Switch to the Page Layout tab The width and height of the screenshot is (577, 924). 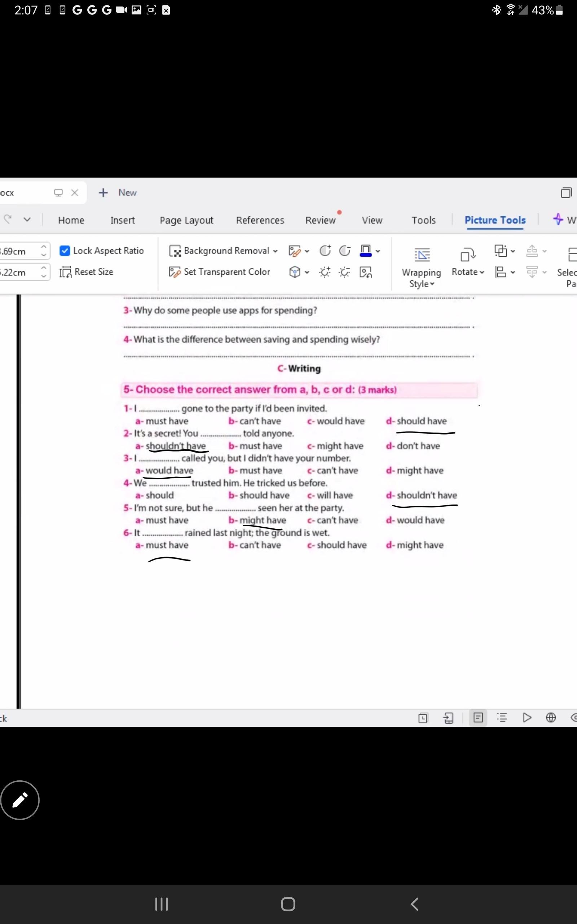pos(186,220)
